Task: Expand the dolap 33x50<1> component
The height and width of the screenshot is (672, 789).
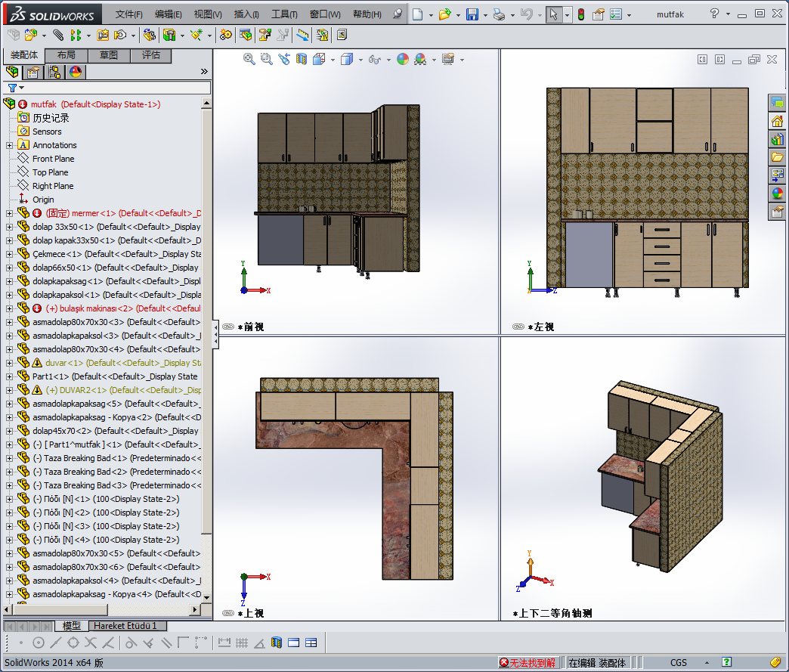Action: point(10,227)
